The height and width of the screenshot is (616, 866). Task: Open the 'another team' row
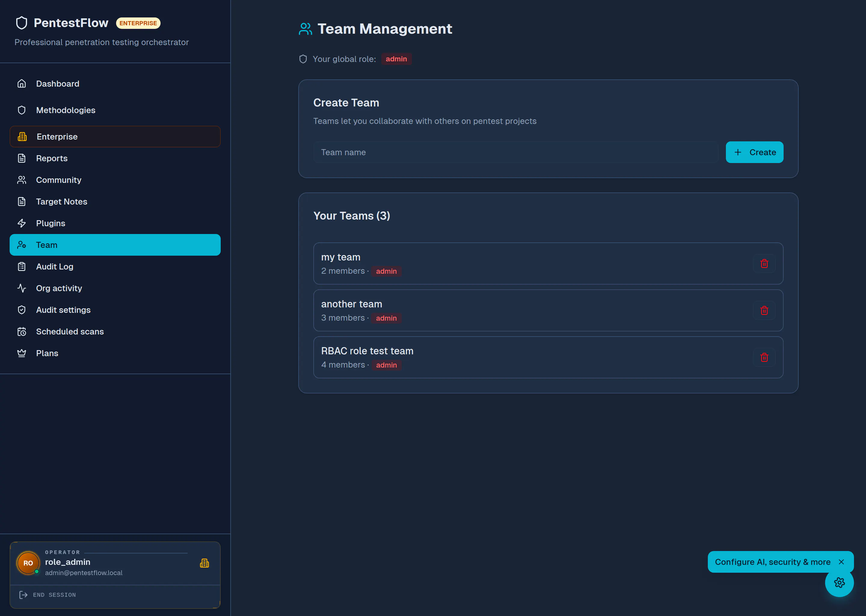click(x=548, y=310)
